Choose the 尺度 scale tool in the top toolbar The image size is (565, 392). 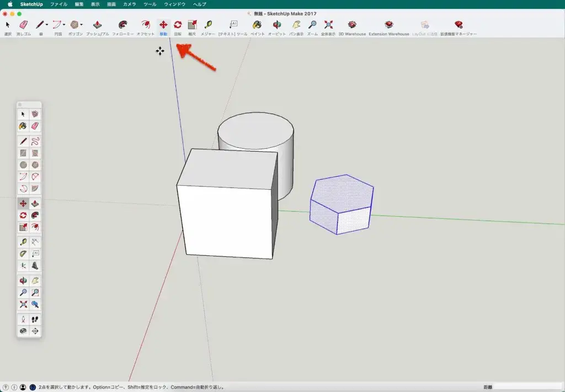pos(192,25)
